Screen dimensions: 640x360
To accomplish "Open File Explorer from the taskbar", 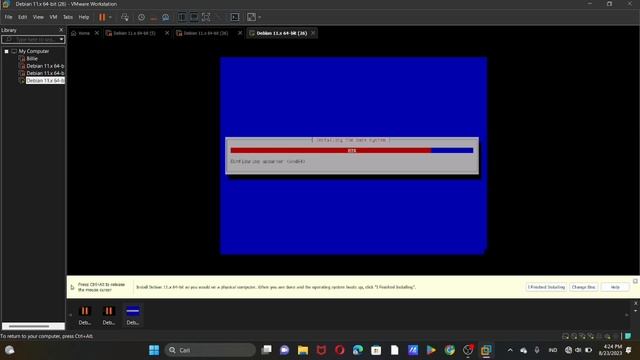I will (303, 350).
